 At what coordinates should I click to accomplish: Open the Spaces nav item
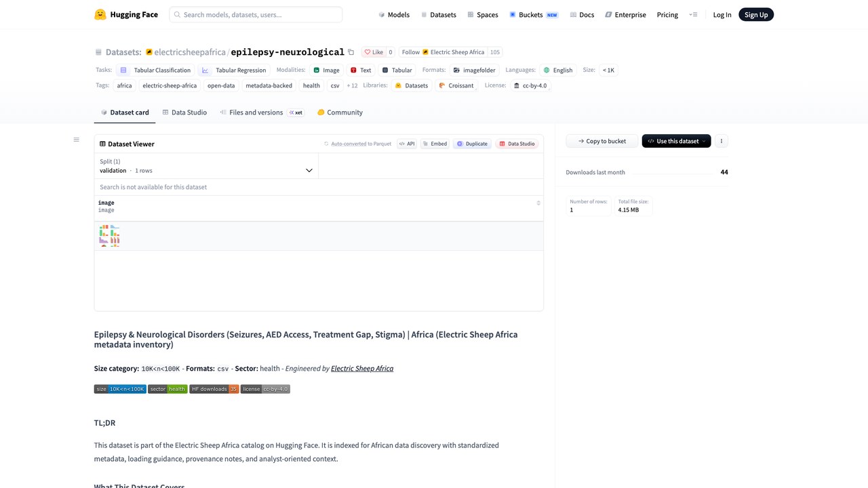(483, 14)
